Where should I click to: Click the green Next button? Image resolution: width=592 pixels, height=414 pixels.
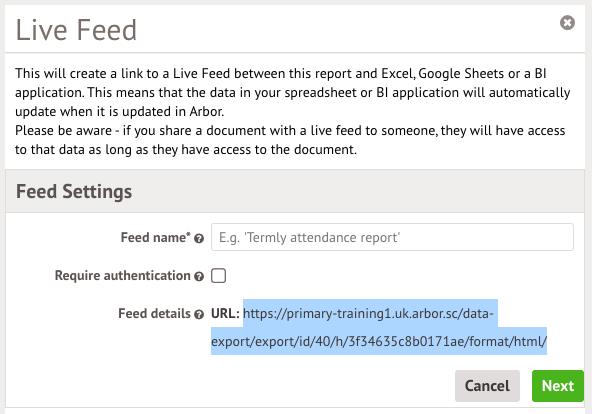pyautogui.click(x=558, y=386)
